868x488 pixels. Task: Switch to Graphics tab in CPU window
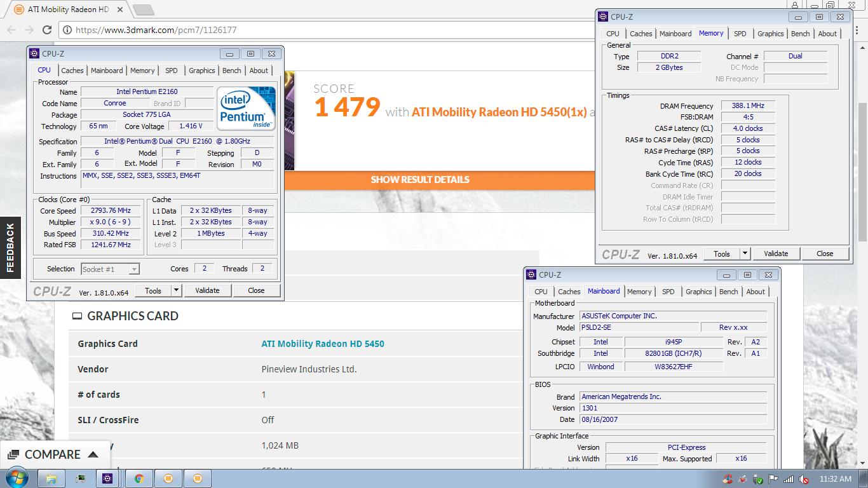pyautogui.click(x=202, y=71)
